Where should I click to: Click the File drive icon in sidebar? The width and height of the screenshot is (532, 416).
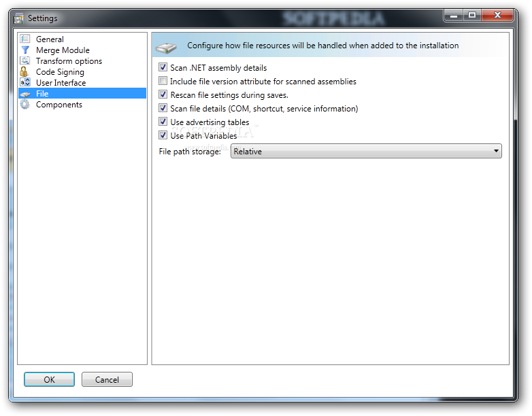tap(25, 94)
